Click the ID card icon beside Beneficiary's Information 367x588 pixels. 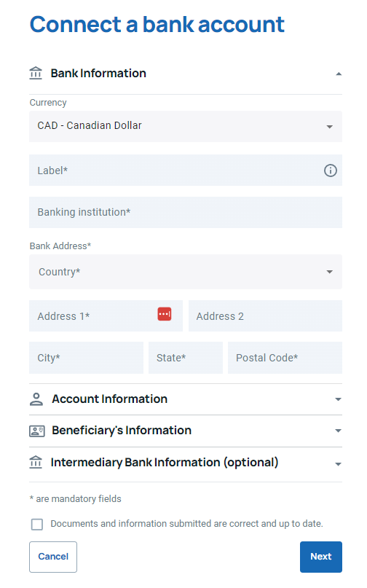(x=36, y=431)
